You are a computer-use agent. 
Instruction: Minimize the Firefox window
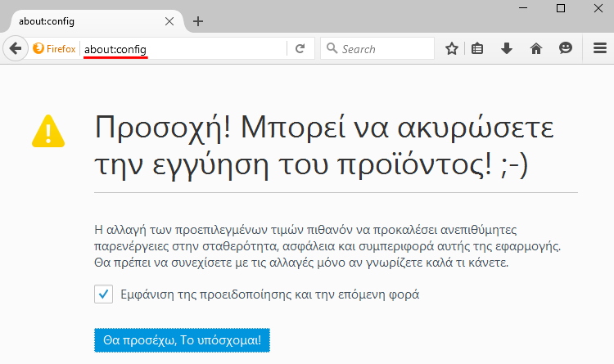coord(523,8)
